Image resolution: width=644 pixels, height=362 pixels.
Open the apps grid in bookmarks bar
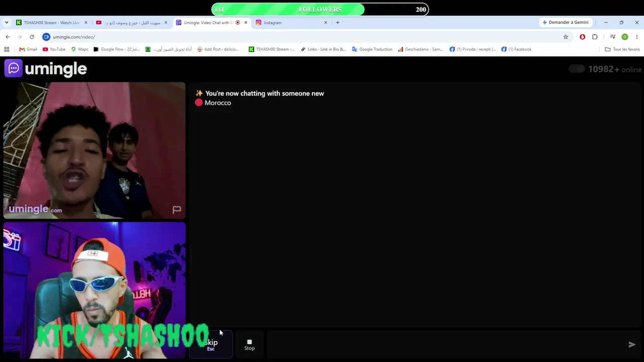click(7, 49)
